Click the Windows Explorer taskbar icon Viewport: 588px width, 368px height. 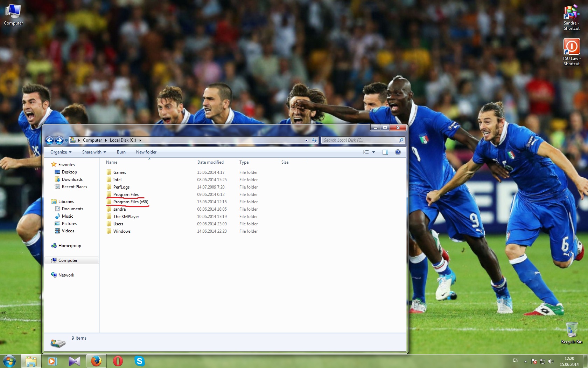(x=31, y=361)
